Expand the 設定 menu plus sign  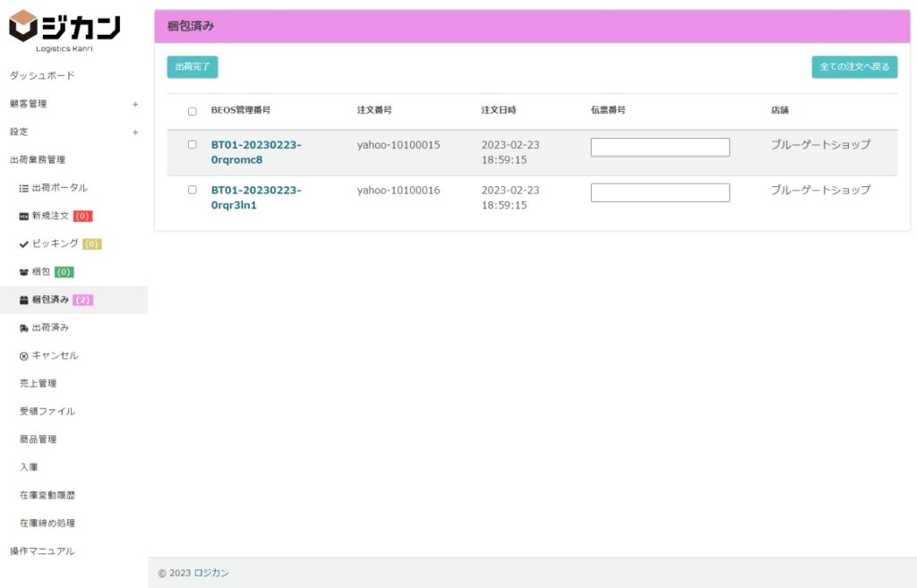[x=135, y=132]
